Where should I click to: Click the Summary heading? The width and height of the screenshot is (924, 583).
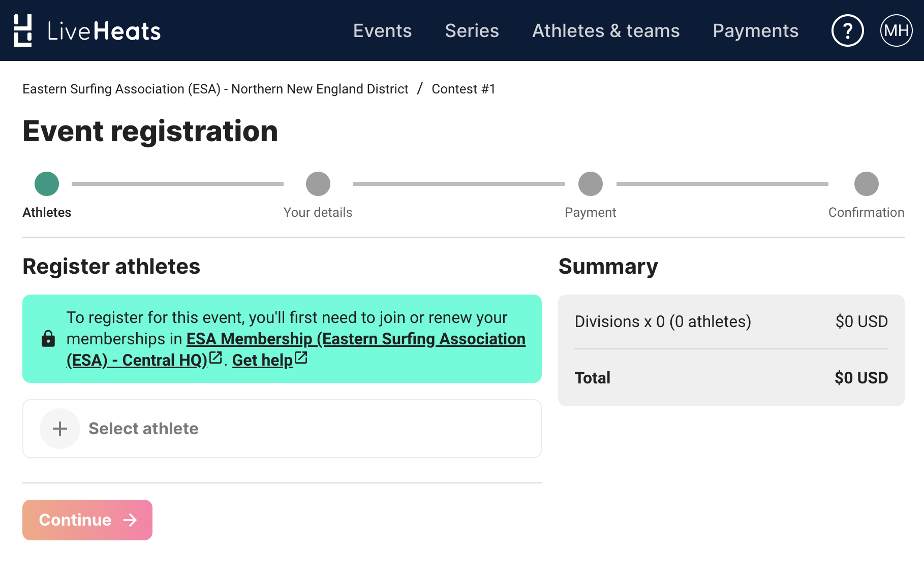608,267
